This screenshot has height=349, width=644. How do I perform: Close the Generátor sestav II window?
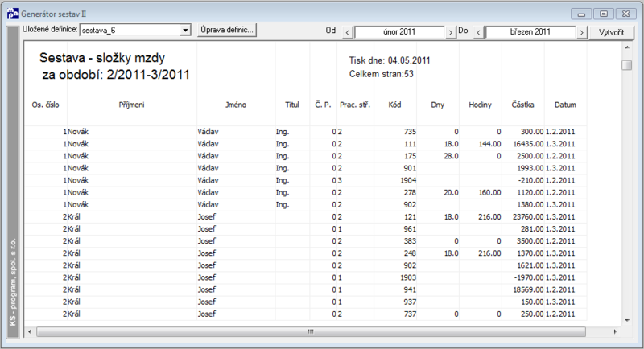pyautogui.click(x=626, y=14)
